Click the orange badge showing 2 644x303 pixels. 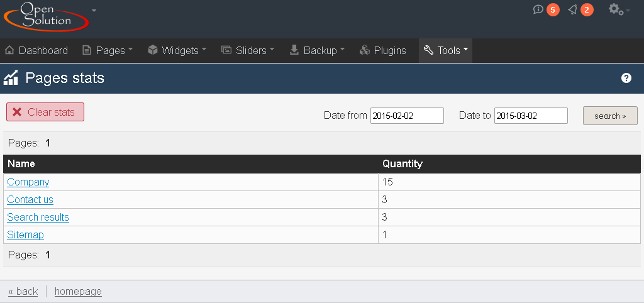[x=587, y=10]
